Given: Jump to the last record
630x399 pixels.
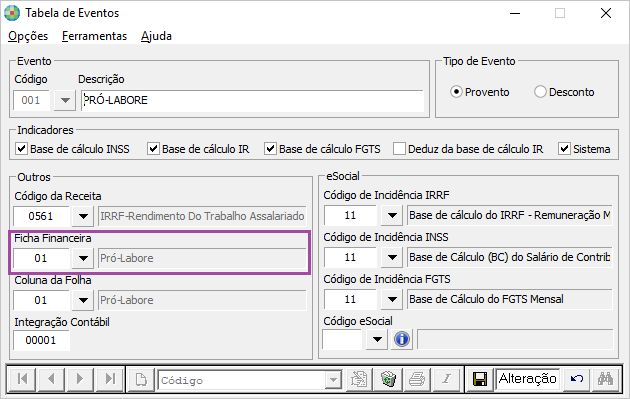Looking at the screenshot, I should 109,379.
